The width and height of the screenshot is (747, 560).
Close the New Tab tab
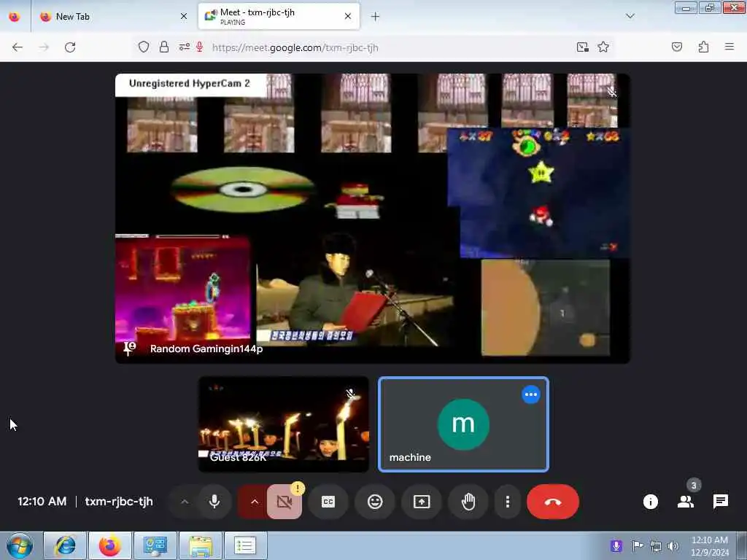click(184, 17)
